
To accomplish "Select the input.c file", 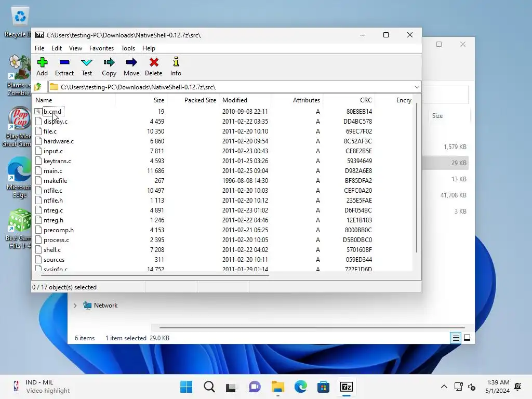I will [53, 151].
